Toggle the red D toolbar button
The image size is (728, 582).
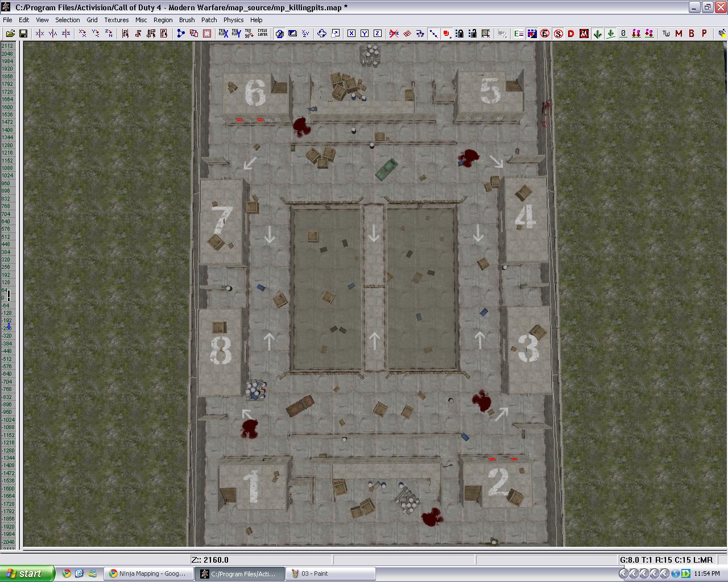571,34
